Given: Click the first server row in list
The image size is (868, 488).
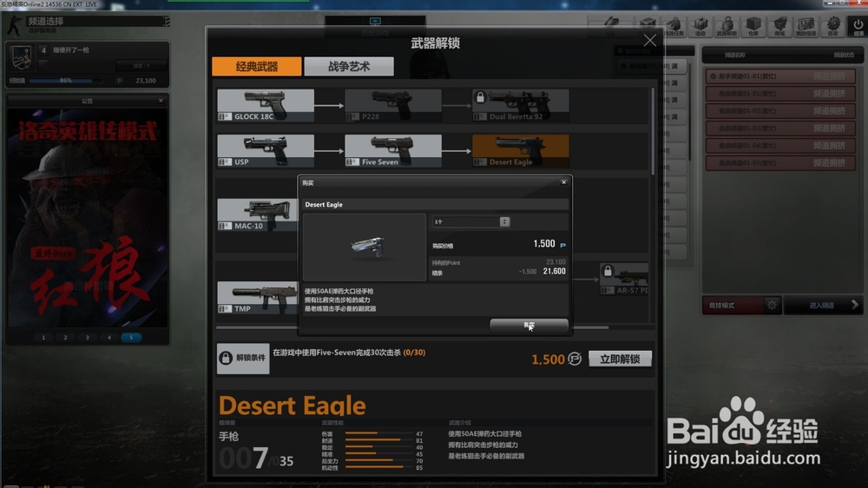Looking at the screenshot, I should pyautogui.click(x=652, y=66).
